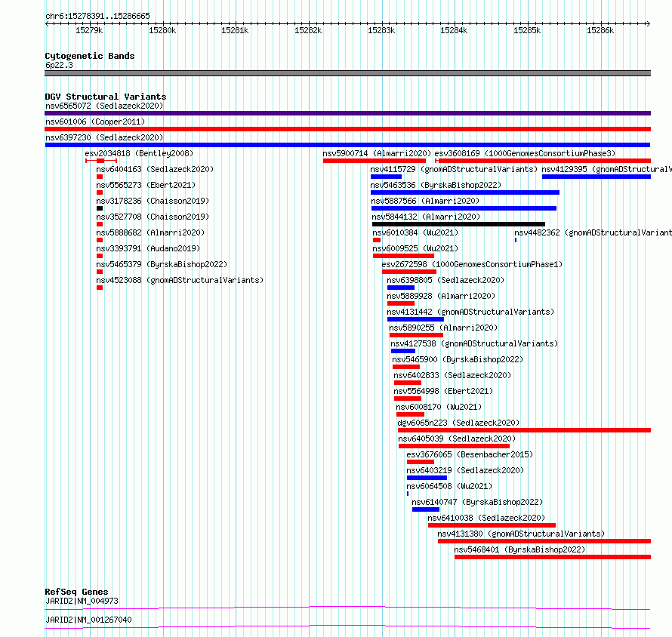The width and height of the screenshot is (672, 637).
Task: Click the JARID2|NM_004973 gene label
Action: tap(82, 601)
